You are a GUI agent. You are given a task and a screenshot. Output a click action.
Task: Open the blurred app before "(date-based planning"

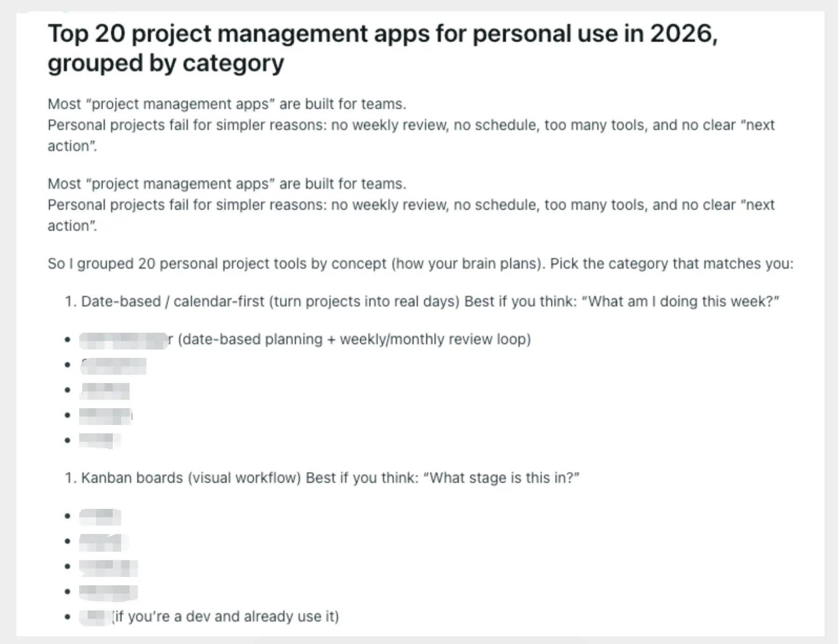(x=124, y=340)
